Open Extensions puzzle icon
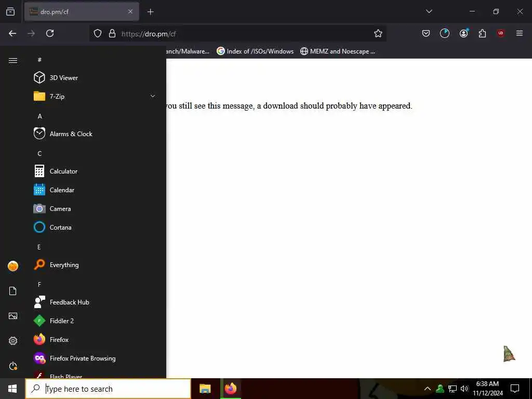 click(x=482, y=33)
